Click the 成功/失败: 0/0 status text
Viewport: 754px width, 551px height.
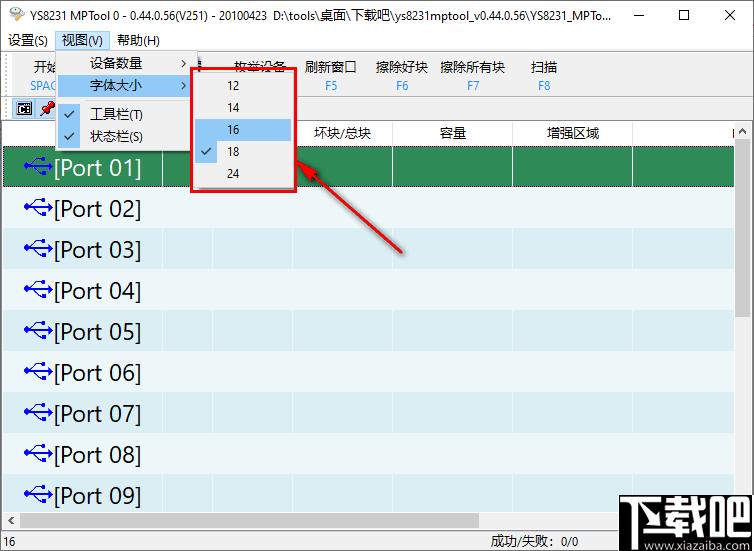pyautogui.click(x=534, y=541)
